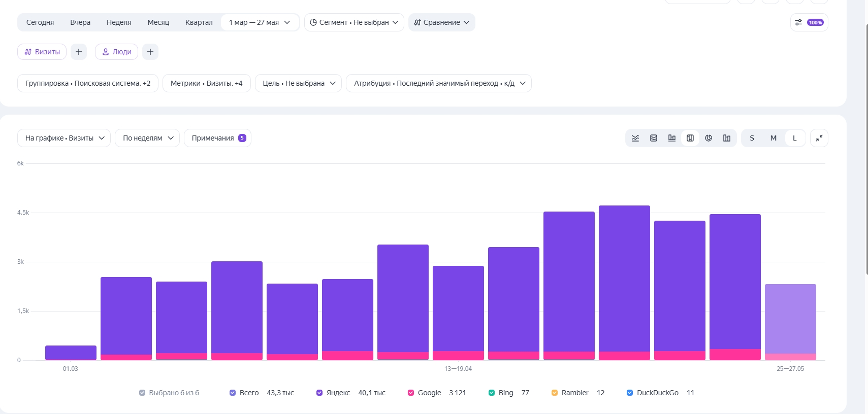Click the Визиты metric chip
Image resolution: width=868 pixels, height=414 pixels.
[42, 52]
